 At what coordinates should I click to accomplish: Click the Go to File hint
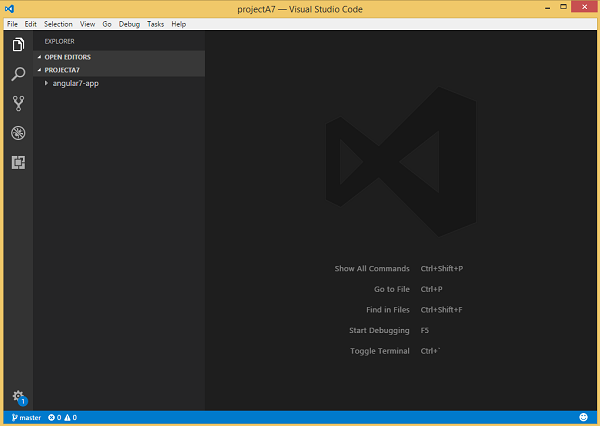392,289
